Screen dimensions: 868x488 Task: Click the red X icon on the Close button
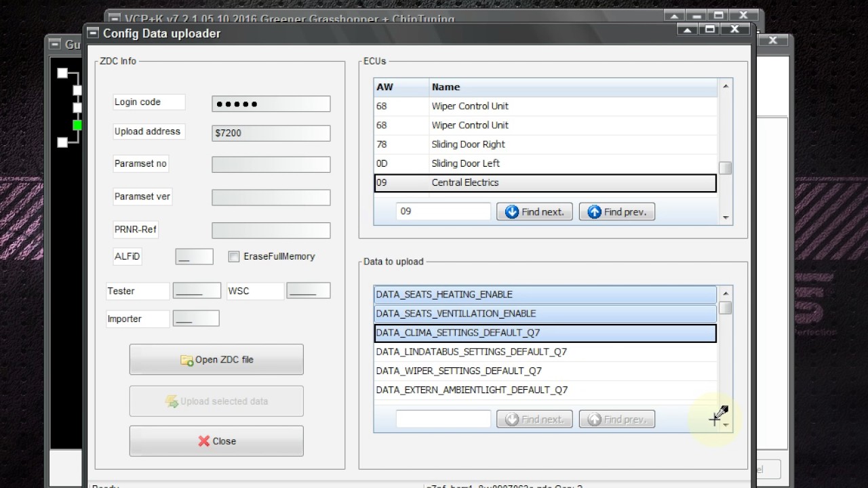point(203,441)
